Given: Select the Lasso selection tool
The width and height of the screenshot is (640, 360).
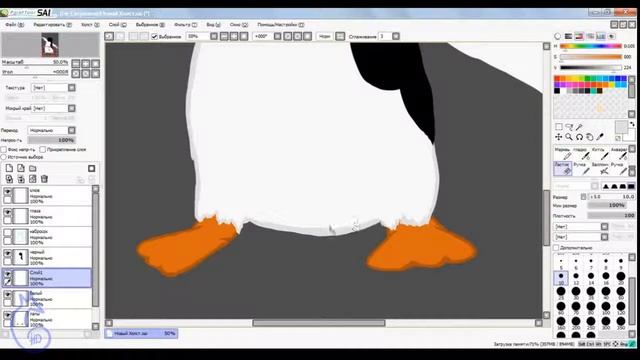Looking at the screenshot, I should [569, 127].
